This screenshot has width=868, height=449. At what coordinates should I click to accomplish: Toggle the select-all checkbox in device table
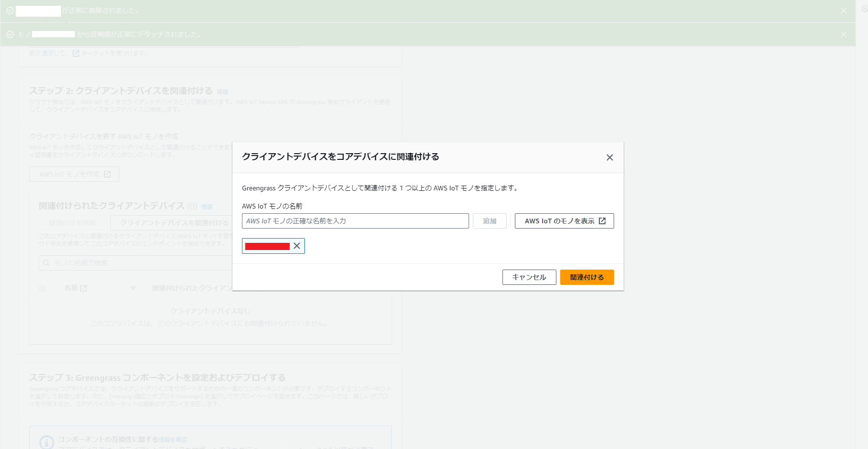42,288
